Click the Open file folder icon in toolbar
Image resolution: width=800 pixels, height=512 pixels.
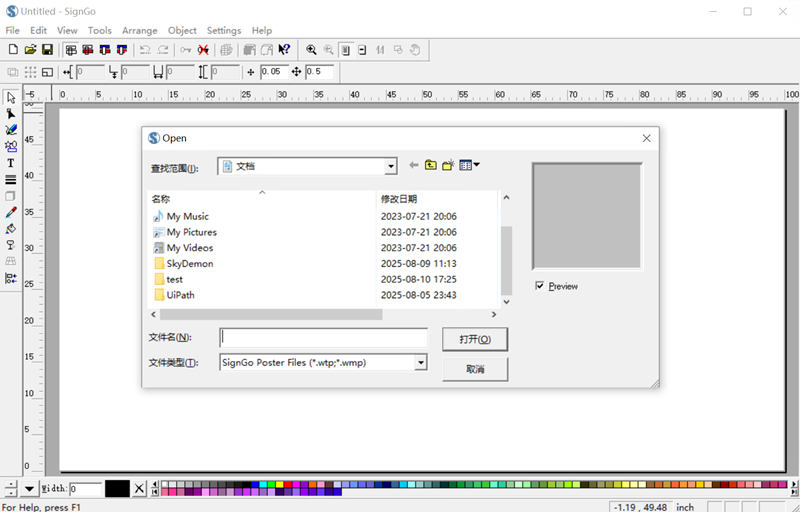[x=31, y=49]
